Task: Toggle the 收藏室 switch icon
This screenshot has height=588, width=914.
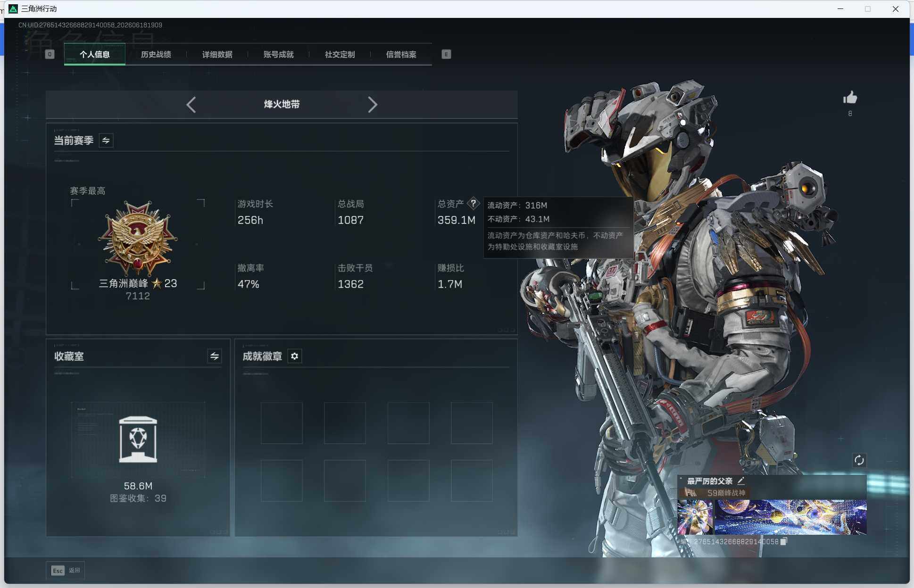Action: point(215,356)
